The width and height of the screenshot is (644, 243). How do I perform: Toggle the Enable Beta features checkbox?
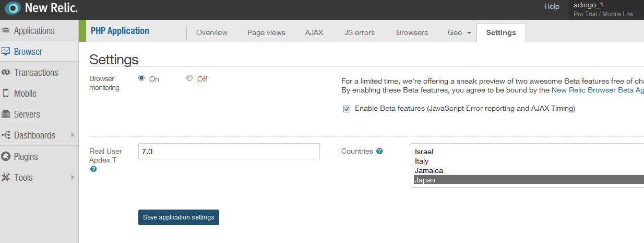click(x=347, y=109)
